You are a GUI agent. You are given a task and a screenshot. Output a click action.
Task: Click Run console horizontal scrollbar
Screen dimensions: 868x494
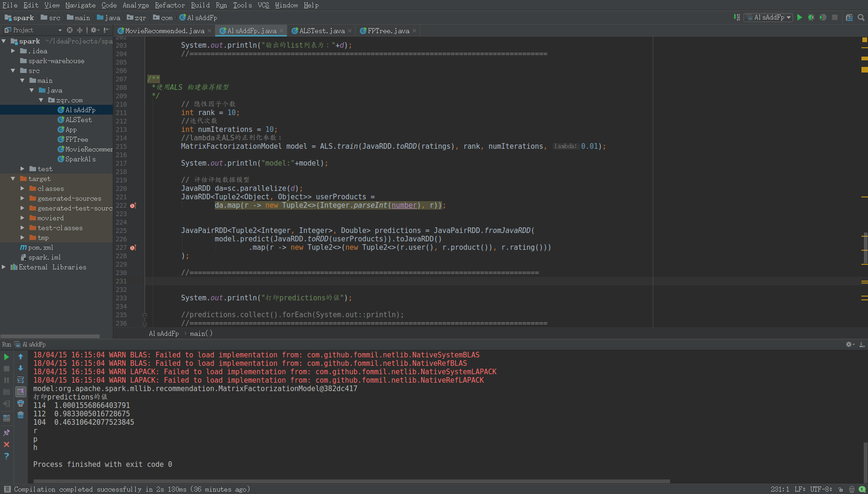(351, 481)
